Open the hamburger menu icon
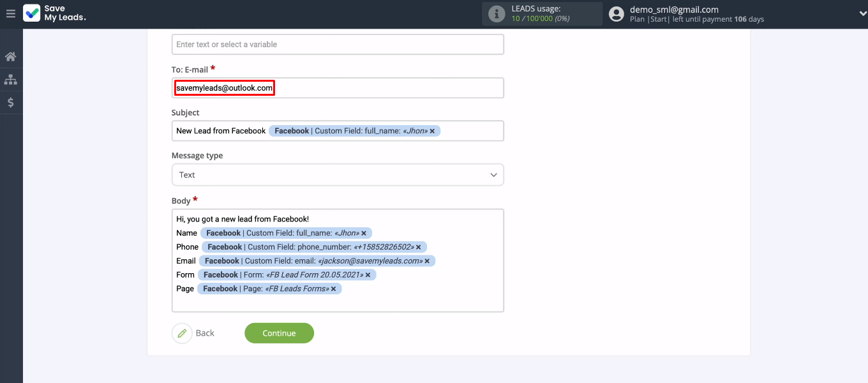The width and height of the screenshot is (868, 383). pos(10,13)
